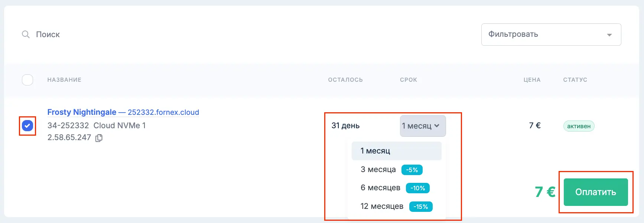644x223 pixels.
Task: Focus the Поиск search field
Action: (x=48, y=35)
